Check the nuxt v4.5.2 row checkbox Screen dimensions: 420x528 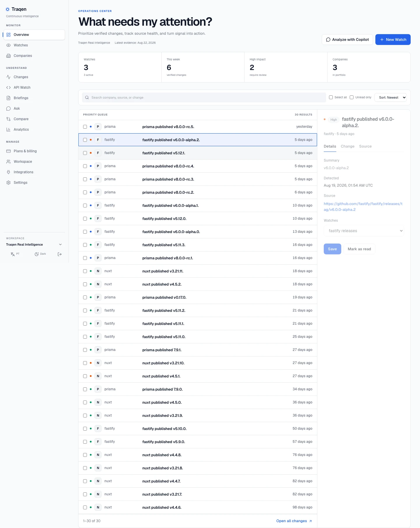85,284
